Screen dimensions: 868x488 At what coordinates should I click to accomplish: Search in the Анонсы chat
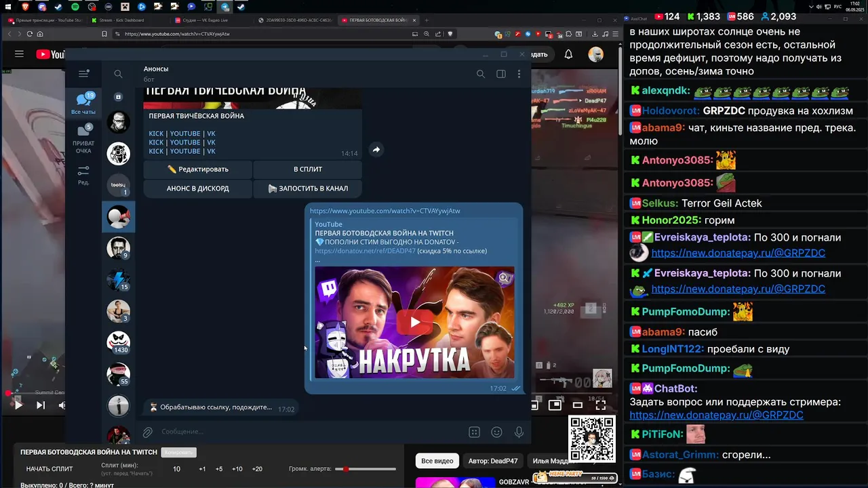[x=480, y=74]
